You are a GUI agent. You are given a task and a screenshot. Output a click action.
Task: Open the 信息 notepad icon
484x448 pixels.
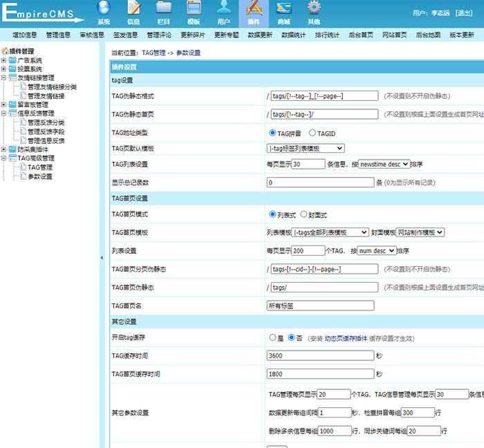click(133, 8)
